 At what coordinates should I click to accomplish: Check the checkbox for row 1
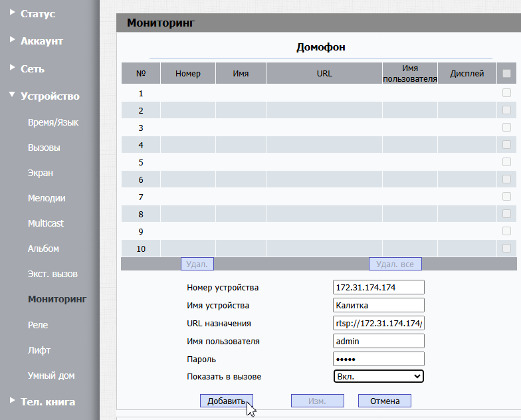pyautogui.click(x=506, y=94)
